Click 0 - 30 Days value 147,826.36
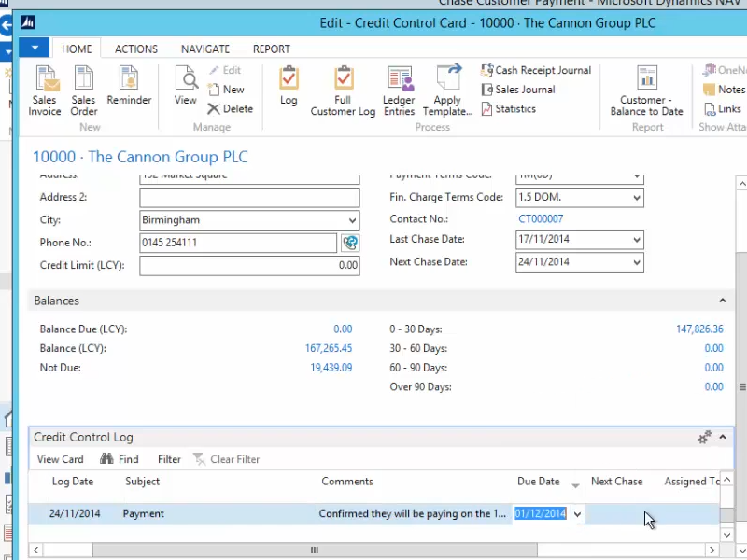Image resolution: width=747 pixels, height=560 pixels. 699,329
